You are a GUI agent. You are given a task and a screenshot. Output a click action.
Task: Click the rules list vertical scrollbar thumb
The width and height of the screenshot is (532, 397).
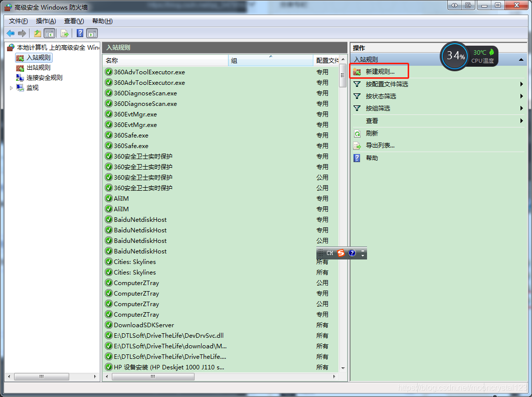(x=342, y=75)
